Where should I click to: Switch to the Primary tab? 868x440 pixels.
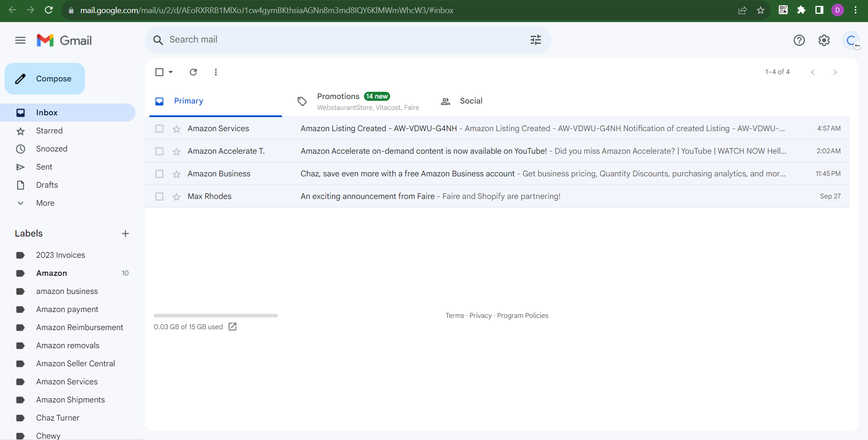(216, 101)
